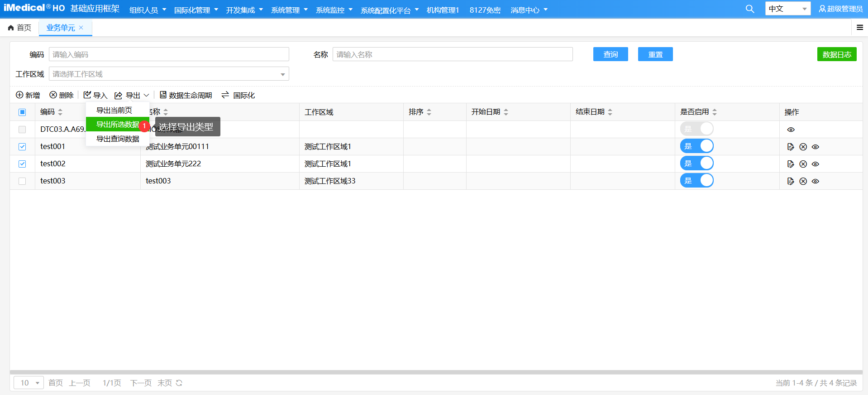Close the 业务单元 tab with its x icon
The image size is (868, 395).
click(x=81, y=28)
